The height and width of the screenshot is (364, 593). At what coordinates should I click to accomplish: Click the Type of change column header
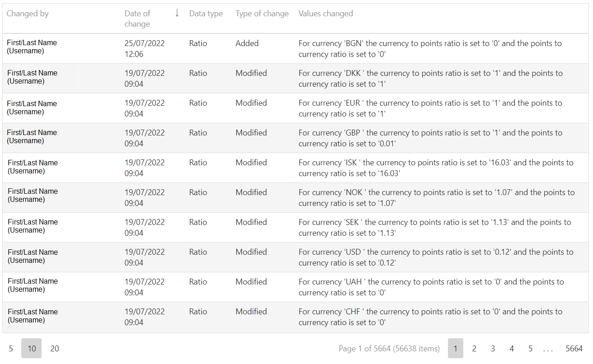click(x=262, y=14)
